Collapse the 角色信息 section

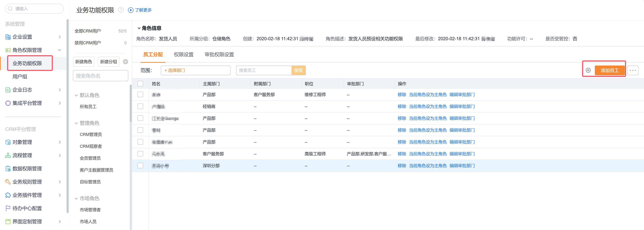(x=139, y=29)
